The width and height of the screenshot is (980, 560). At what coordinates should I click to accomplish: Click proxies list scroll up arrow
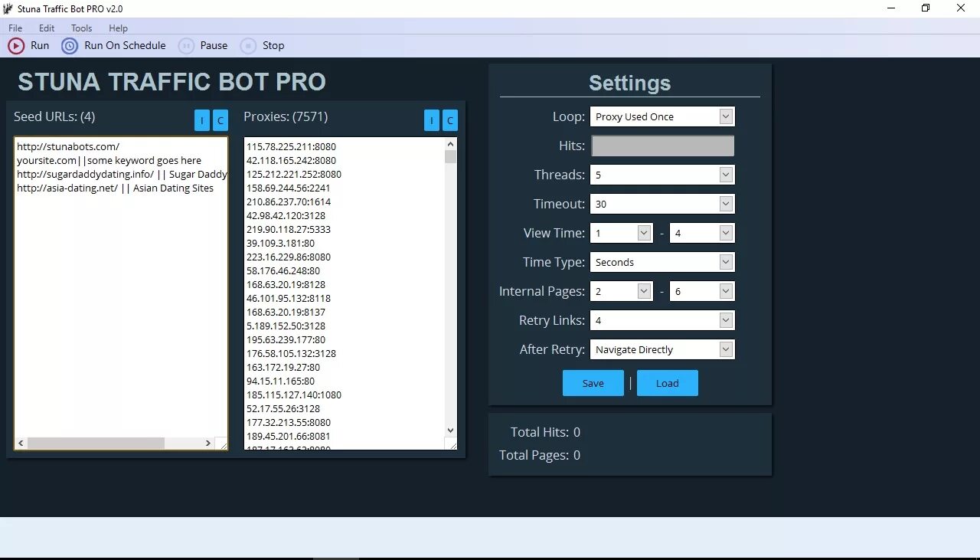click(x=450, y=144)
